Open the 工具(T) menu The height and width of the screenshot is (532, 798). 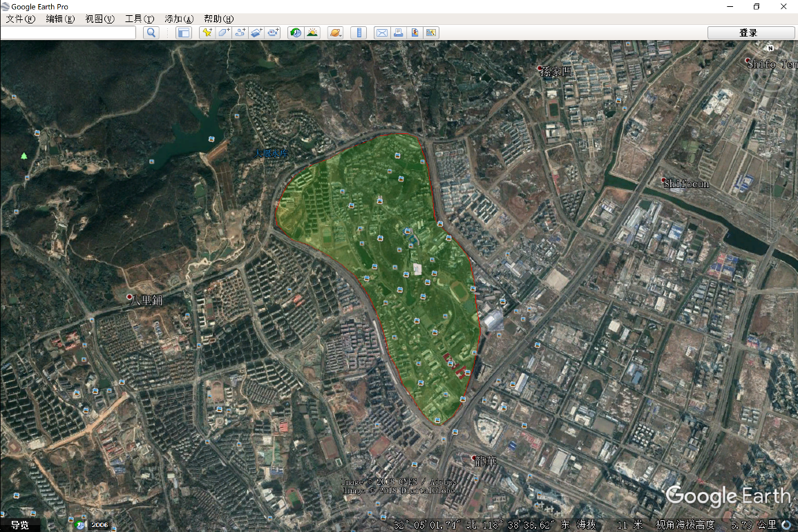click(x=140, y=19)
